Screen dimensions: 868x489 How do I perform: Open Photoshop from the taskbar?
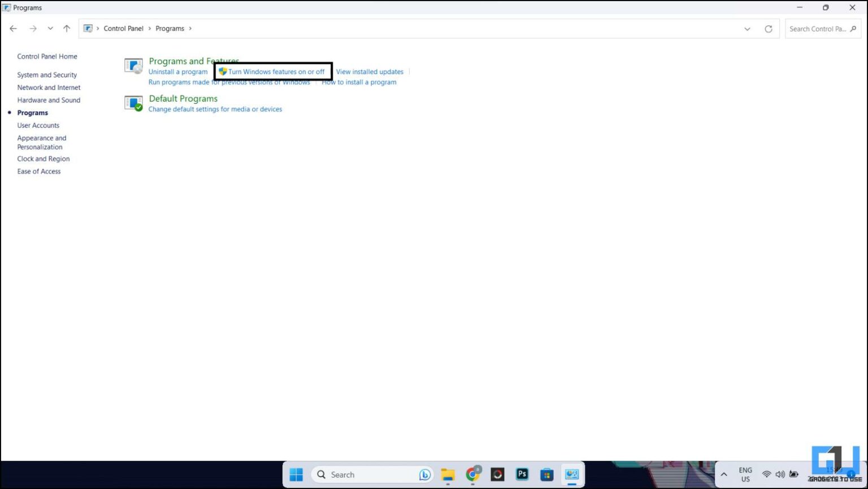522,474
